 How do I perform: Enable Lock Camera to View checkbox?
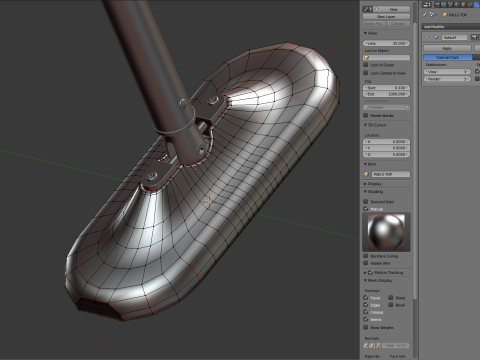pos(366,73)
